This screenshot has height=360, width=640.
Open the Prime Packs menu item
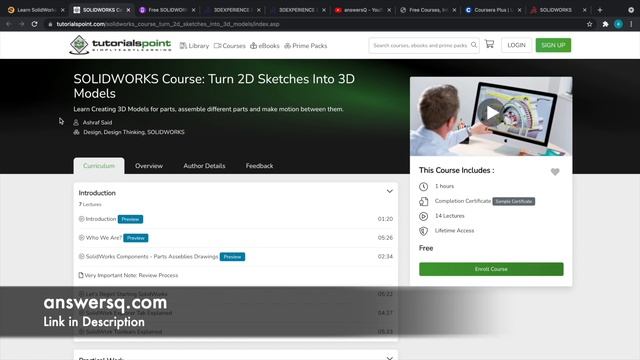306,46
